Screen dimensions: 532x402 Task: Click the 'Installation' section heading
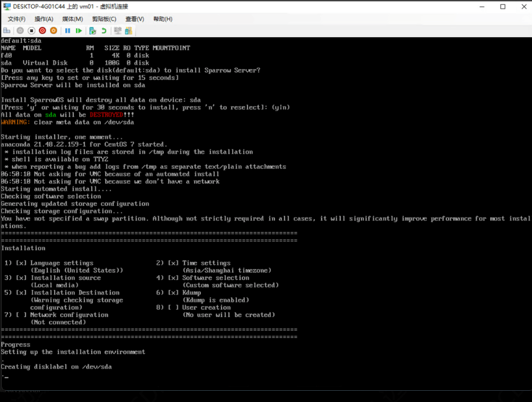point(23,249)
